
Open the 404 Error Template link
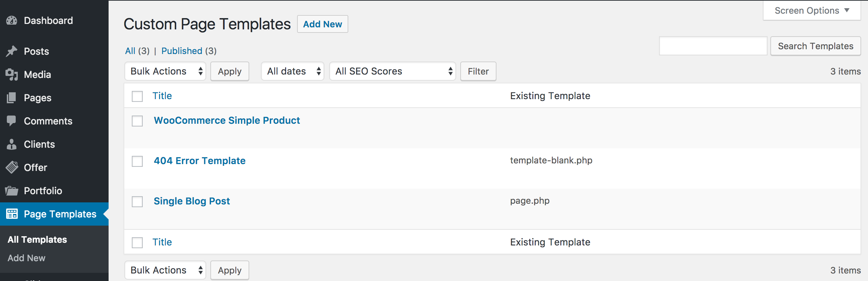pyautogui.click(x=200, y=161)
